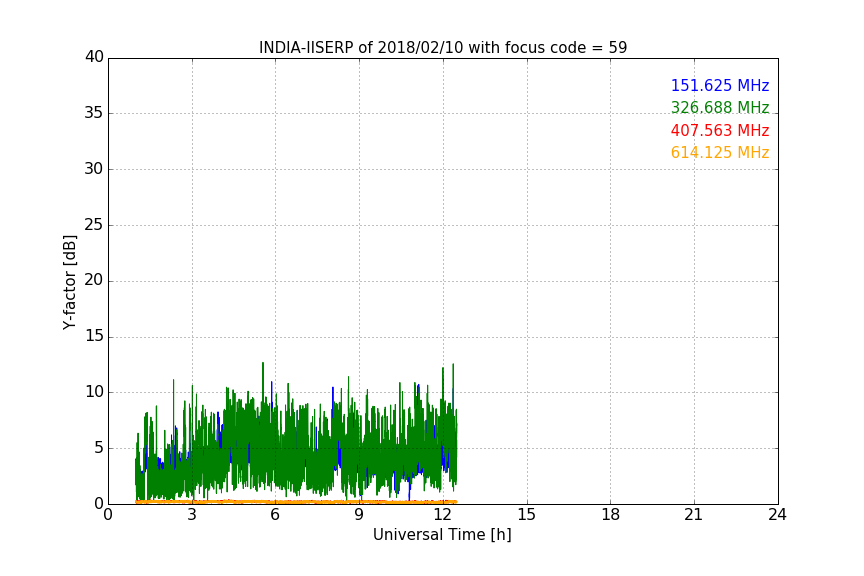This screenshot has width=864, height=576.
Task: Click x-axis tick value '3'
Action: [x=192, y=515]
